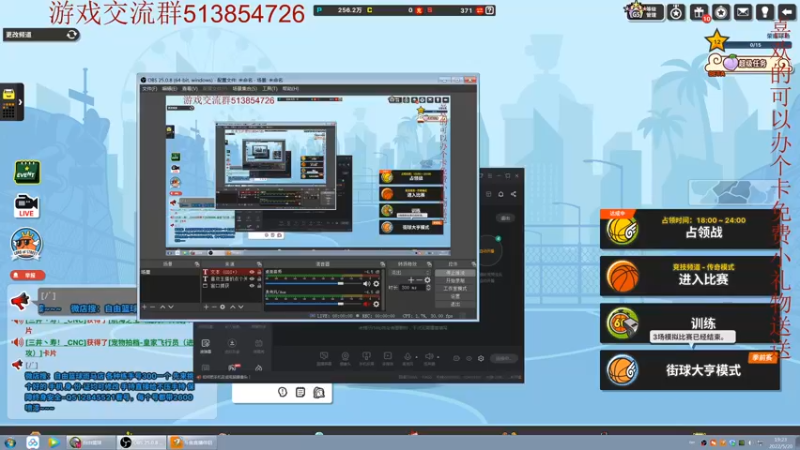Click the exclamation icon on white floating bar

(x=282, y=392)
